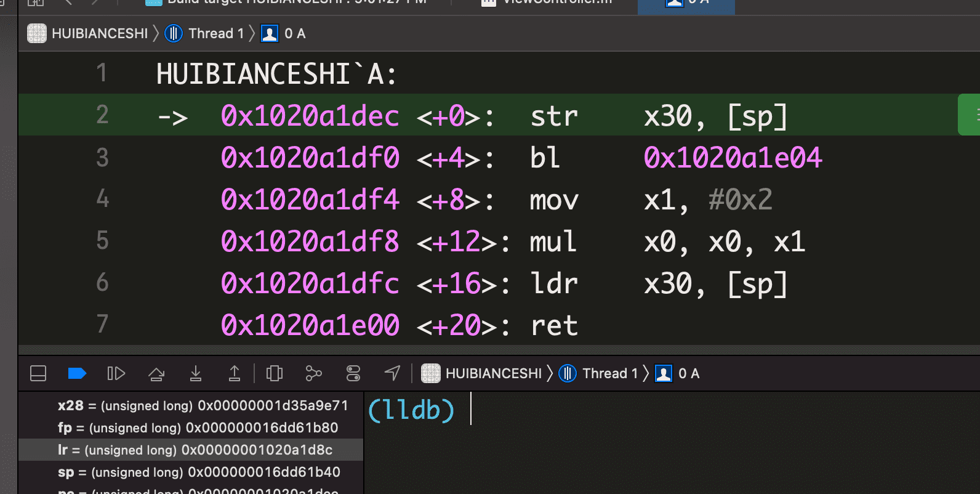
Task: Select Thread 1 in the top jump bar
Action: (204, 33)
